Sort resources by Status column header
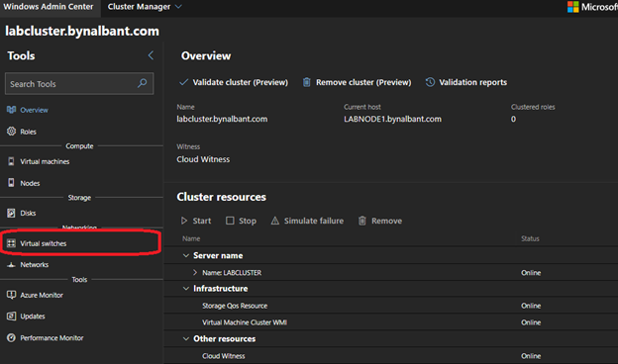 pyautogui.click(x=530, y=238)
